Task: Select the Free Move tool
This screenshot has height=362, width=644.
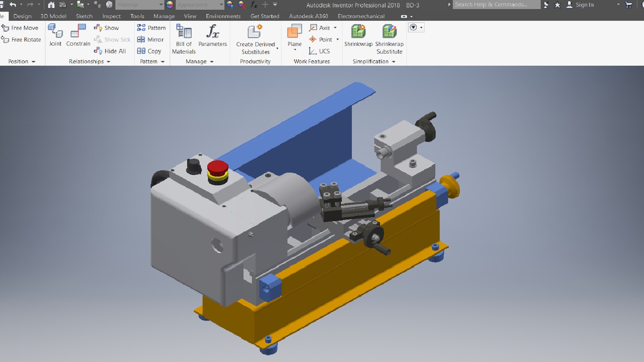Action: [20, 28]
